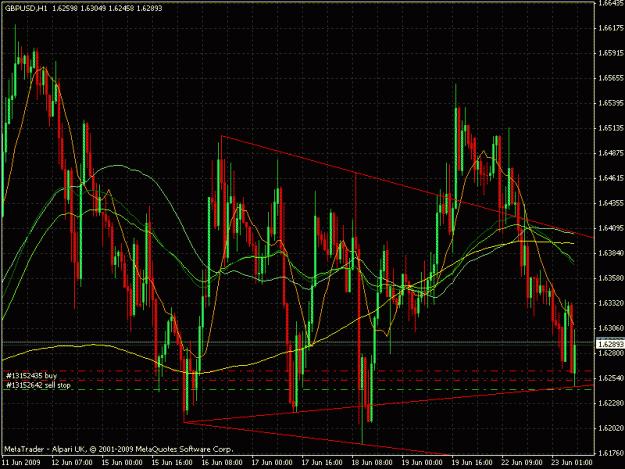Click the 1.66175 price axis label
The image size is (625, 469).
(x=611, y=28)
